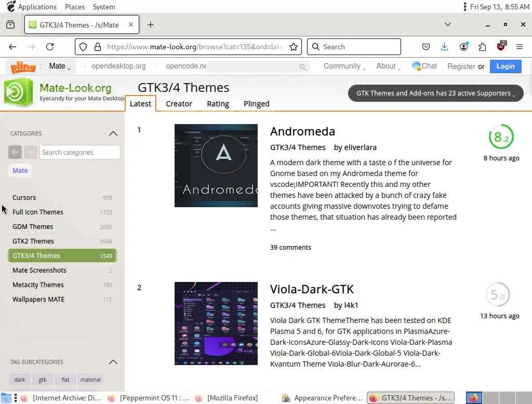Open the System menu
The image size is (532, 404).
(104, 7)
